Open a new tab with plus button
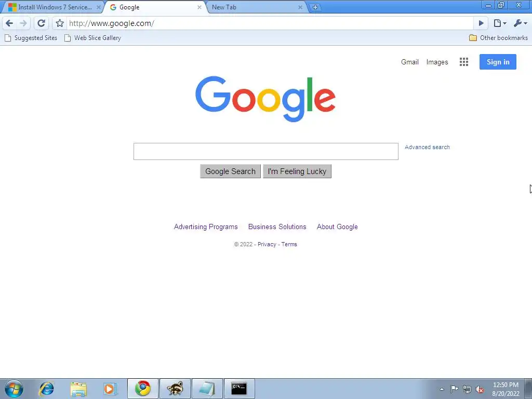 pyautogui.click(x=315, y=7)
